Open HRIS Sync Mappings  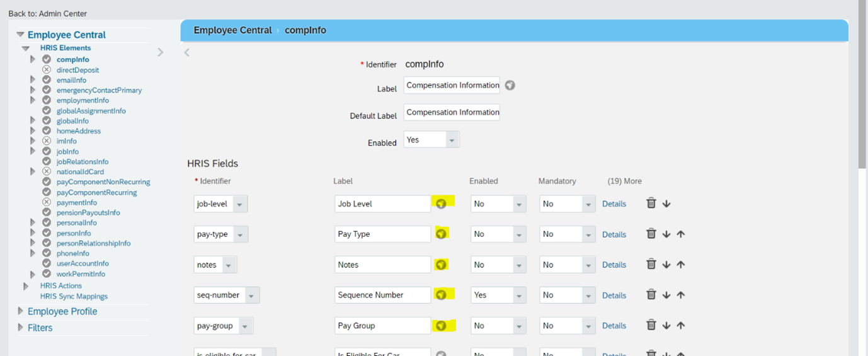coord(74,296)
